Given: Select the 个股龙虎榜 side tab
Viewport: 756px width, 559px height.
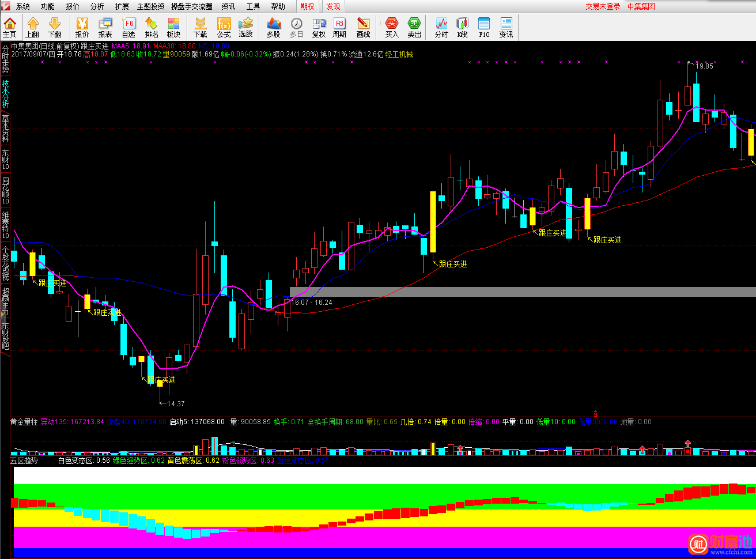Looking at the screenshot, I should [x=5, y=263].
